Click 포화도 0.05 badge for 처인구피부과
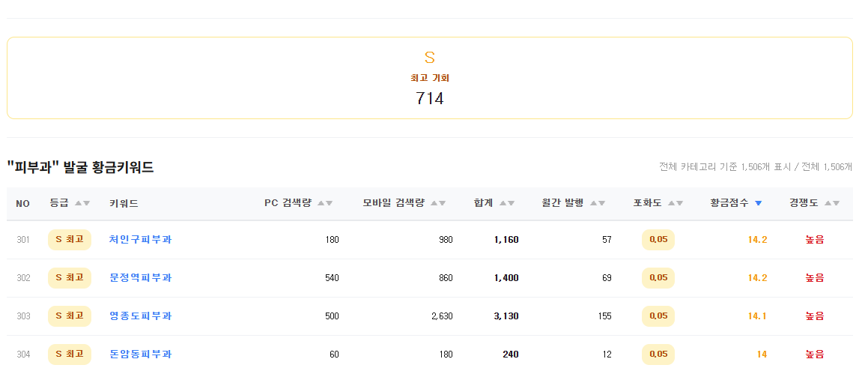868x368 pixels. point(658,239)
